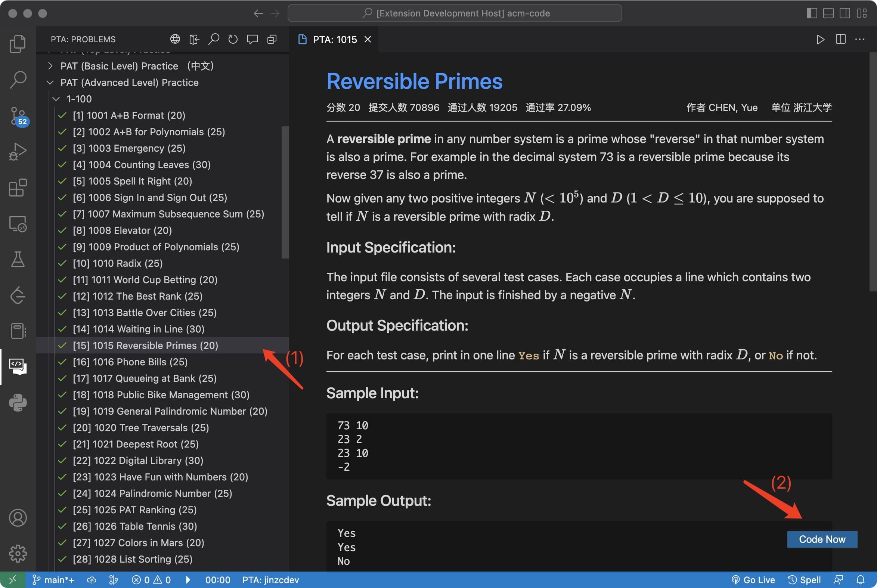Open problems count 0 errors 0 warnings

coord(152,580)
